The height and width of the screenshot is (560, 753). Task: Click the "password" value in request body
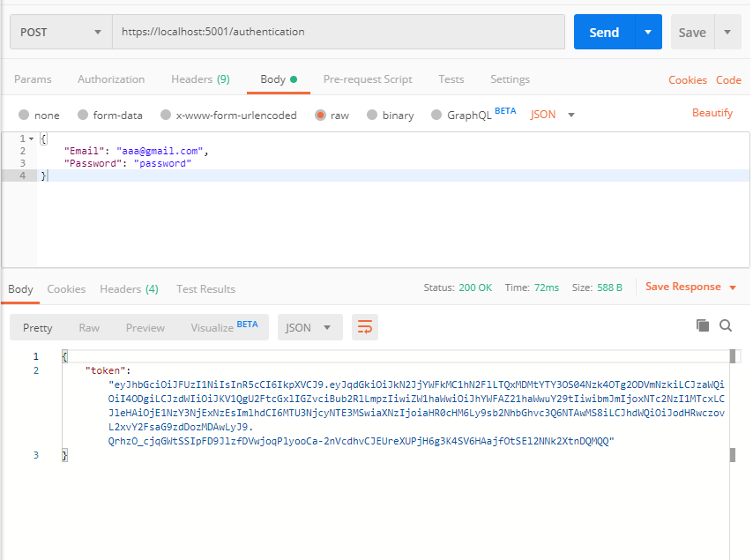(x=162, y=163)
